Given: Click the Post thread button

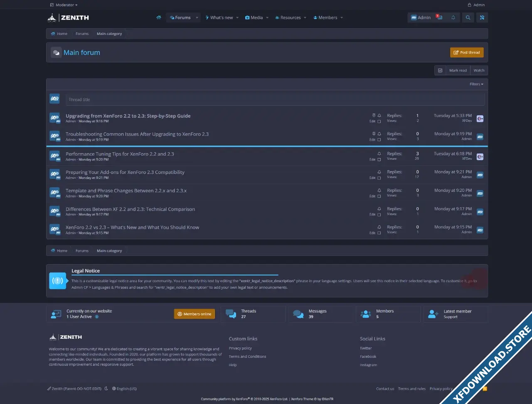Looking at the screenshot, I should [x=467, y=52].
